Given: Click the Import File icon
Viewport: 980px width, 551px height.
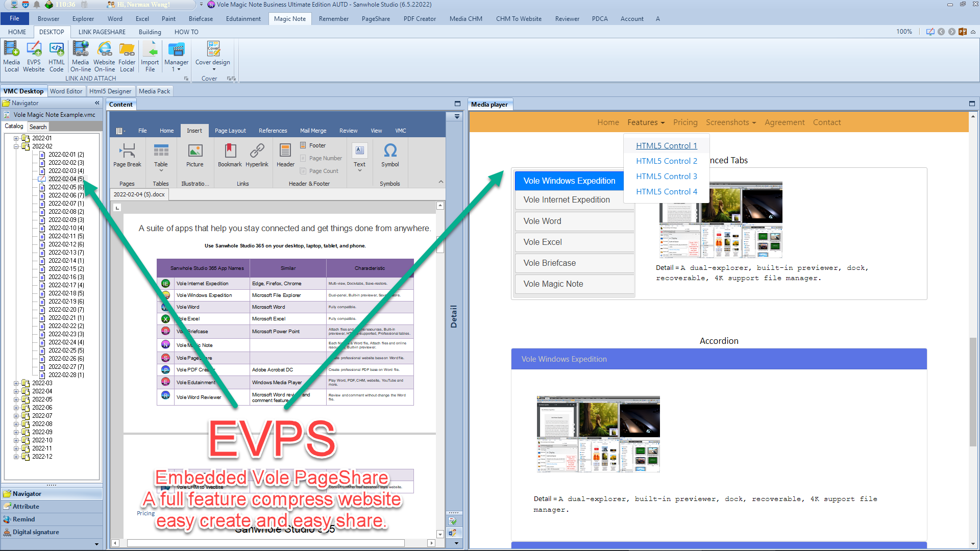Looking at the screenshot, I should 150,57.
